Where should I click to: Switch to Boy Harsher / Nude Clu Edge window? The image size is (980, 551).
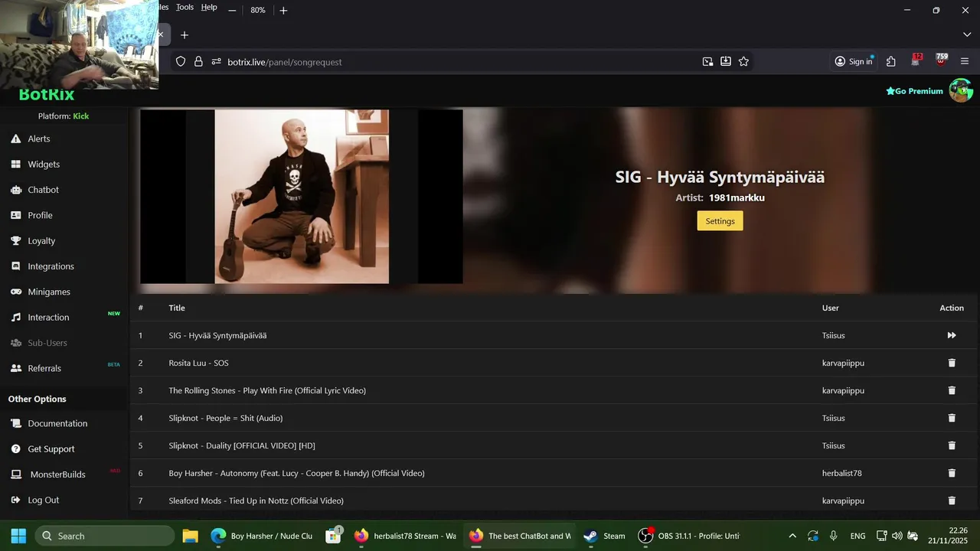click(262, 536)
